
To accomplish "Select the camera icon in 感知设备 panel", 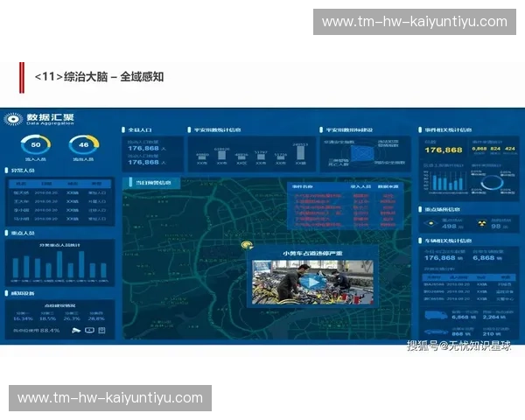I will 76,331.
